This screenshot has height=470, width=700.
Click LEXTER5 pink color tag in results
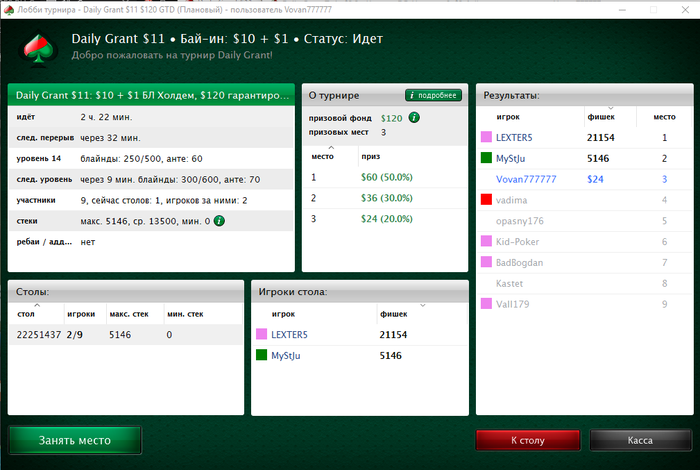(x=486, y=137)
